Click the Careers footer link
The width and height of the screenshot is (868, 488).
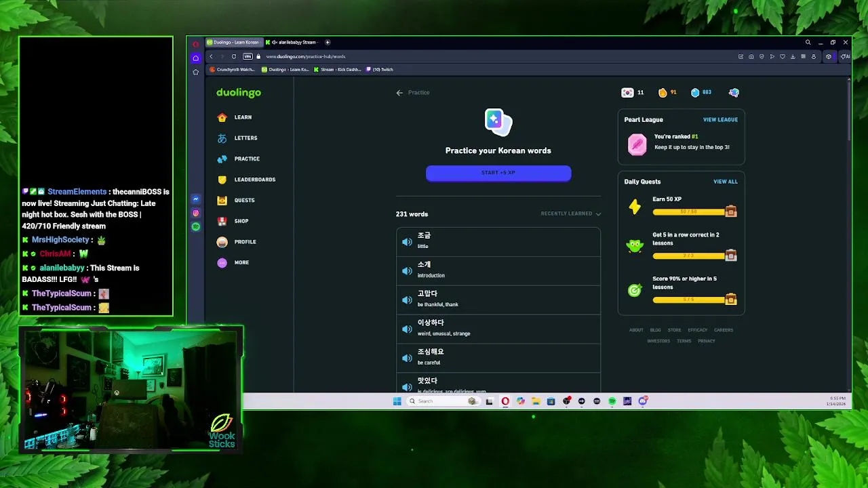point(723,330)
